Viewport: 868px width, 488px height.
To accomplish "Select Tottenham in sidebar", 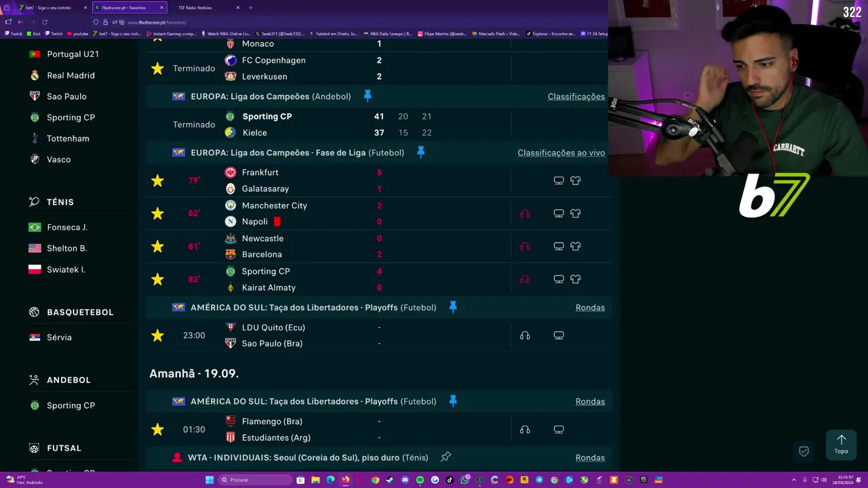I will click(68, 138).
